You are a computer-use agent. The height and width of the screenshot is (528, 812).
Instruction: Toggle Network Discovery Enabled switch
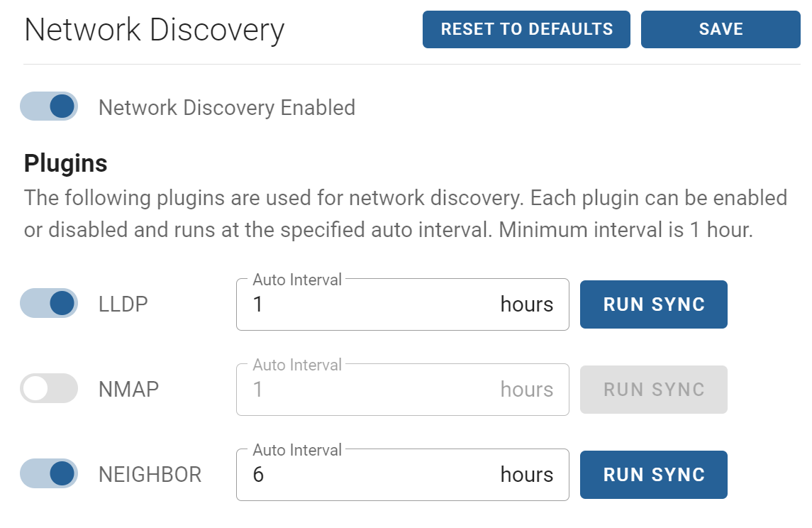[x=49, y=106]
